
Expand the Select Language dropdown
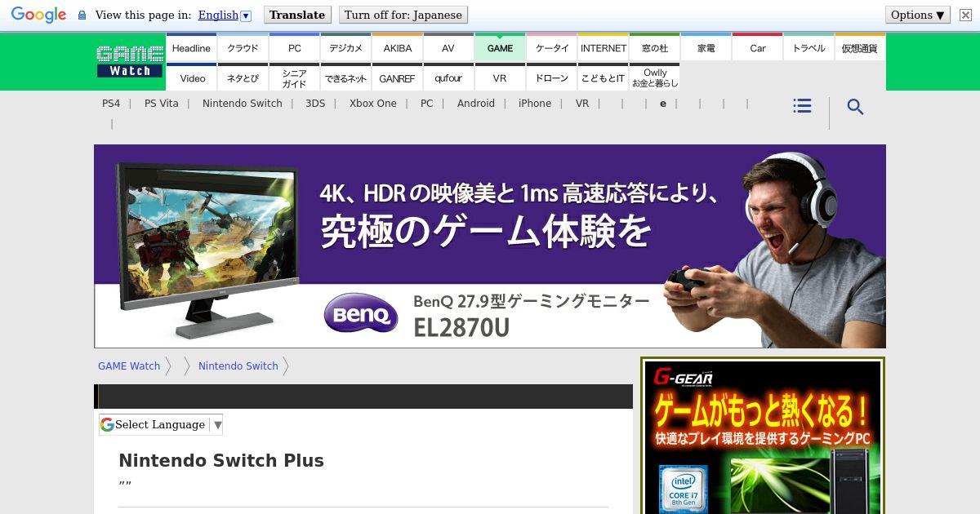point(161,424)
